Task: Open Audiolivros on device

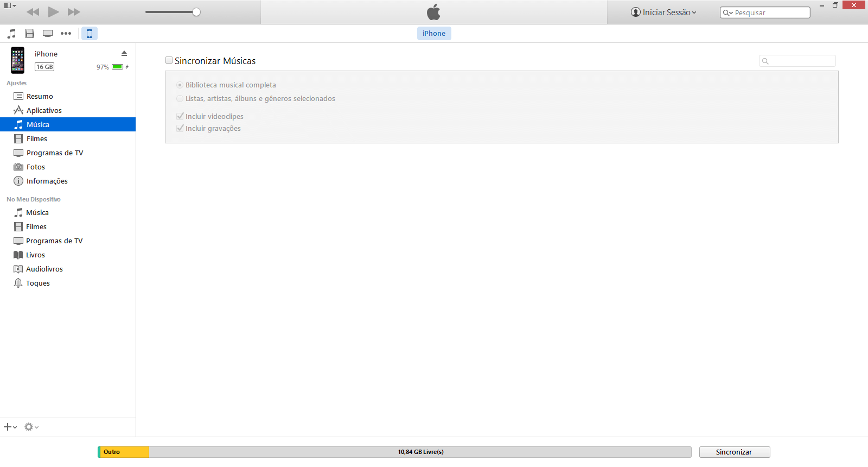Action: 68,269
